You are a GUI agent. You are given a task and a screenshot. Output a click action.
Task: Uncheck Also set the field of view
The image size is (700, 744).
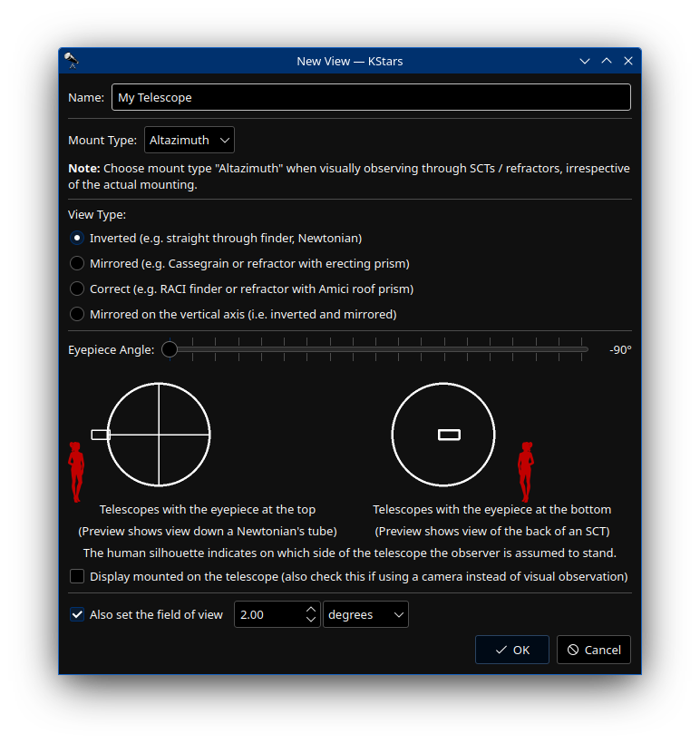click(78, 615)
